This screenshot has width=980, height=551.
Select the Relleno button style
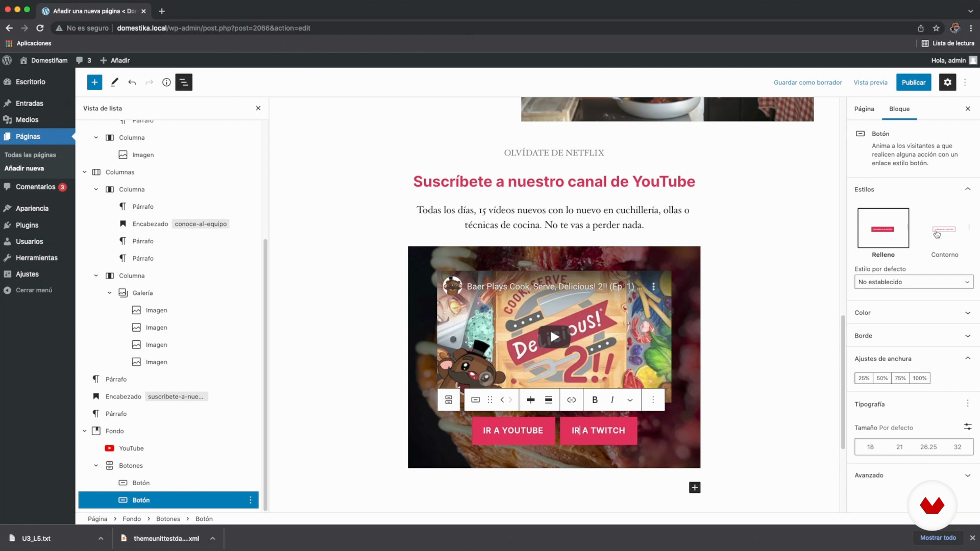(x=883, y=233)
